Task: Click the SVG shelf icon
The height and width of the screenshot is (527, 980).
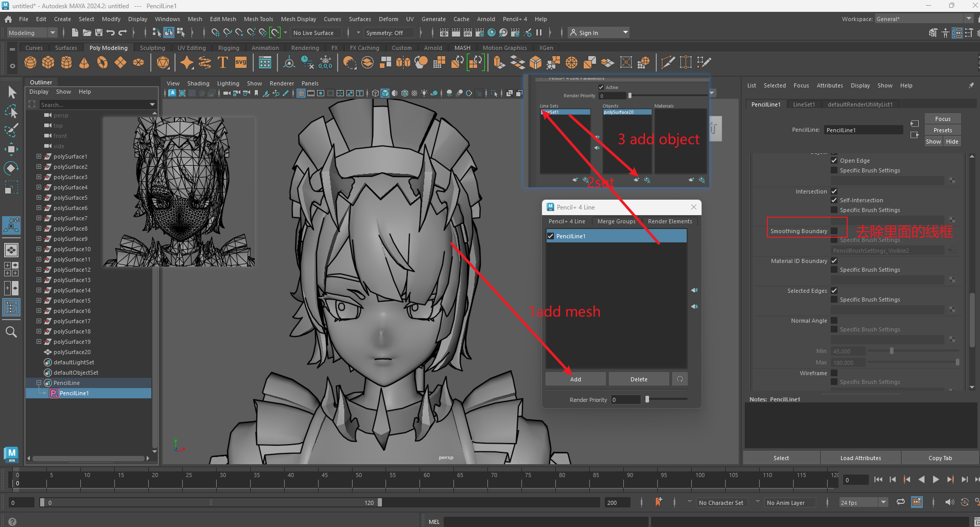Action: [241, 63]
